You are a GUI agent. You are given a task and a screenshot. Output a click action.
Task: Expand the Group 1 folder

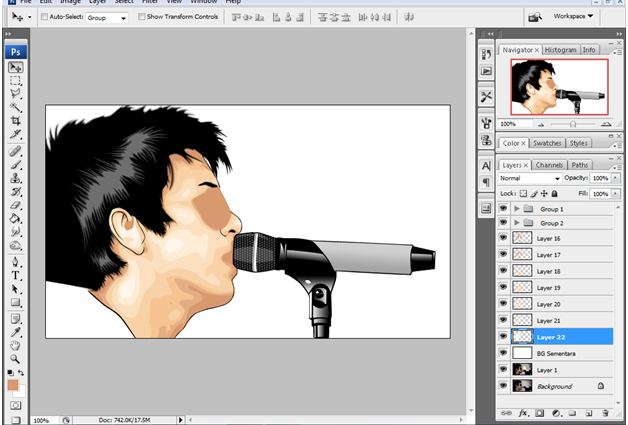tap(517, 209)
